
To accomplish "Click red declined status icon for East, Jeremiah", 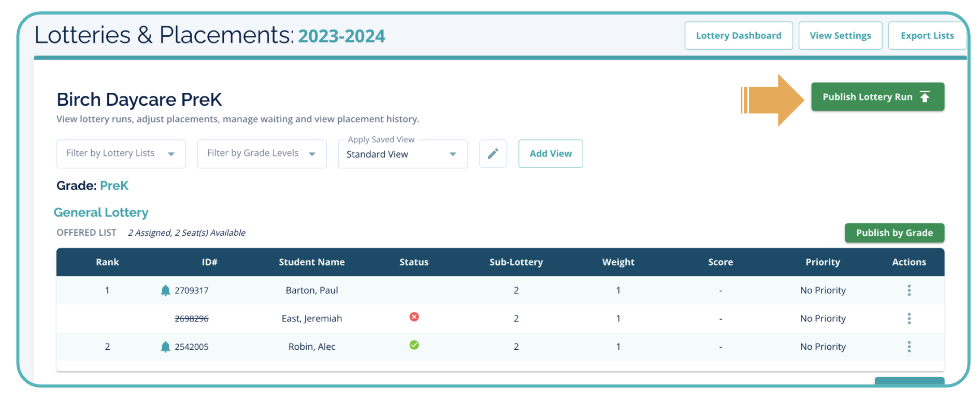I will 414,317.
